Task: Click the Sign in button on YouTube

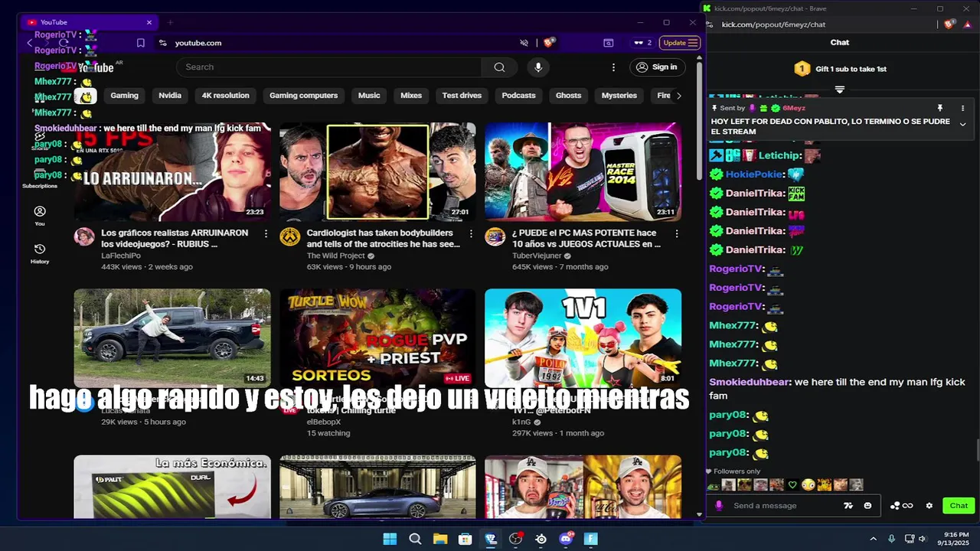Action: [x=657, y=67]
